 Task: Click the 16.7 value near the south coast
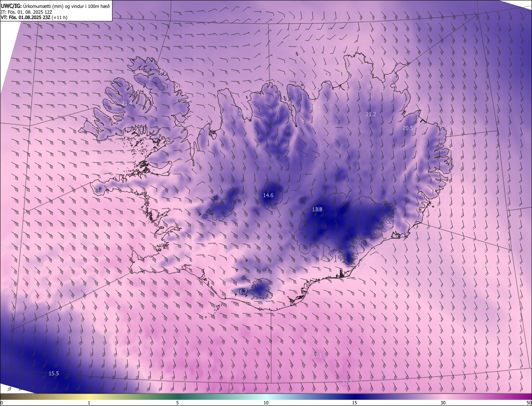(242, 292)
